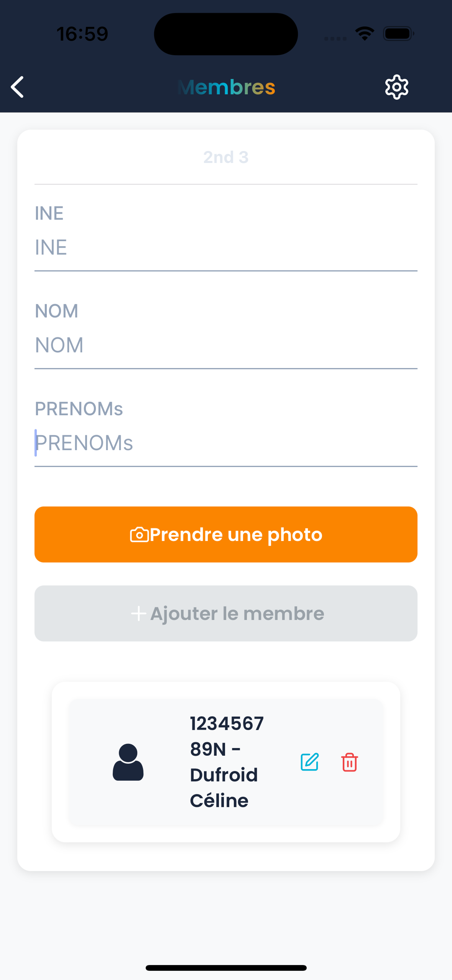
Task: Edit member Dufroid Céline with pencil icon
Action: 309,762
